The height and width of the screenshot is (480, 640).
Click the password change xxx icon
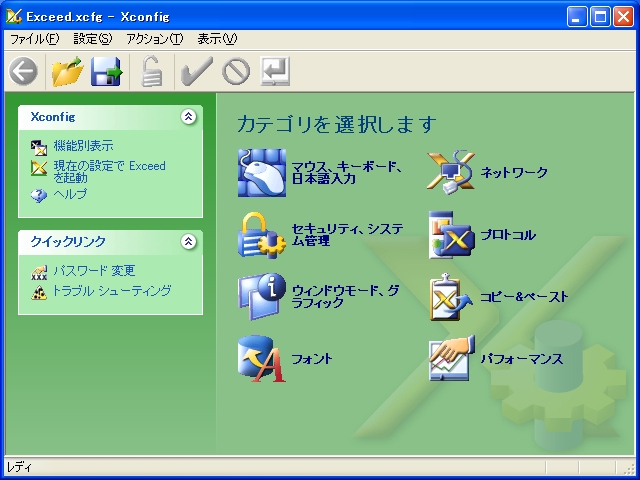tap(39, 272)
